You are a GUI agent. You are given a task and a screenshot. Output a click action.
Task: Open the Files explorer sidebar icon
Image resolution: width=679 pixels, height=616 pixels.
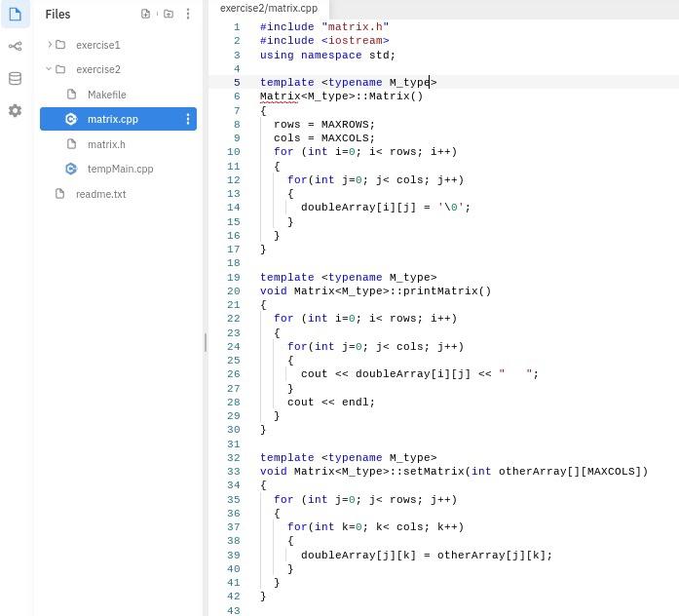tap(16, 14)
